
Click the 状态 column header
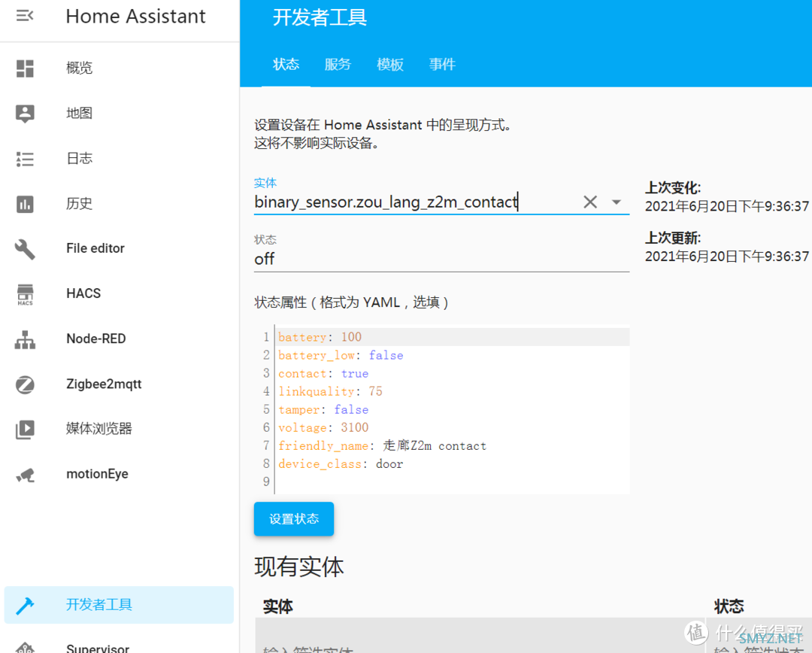[729, 606]
